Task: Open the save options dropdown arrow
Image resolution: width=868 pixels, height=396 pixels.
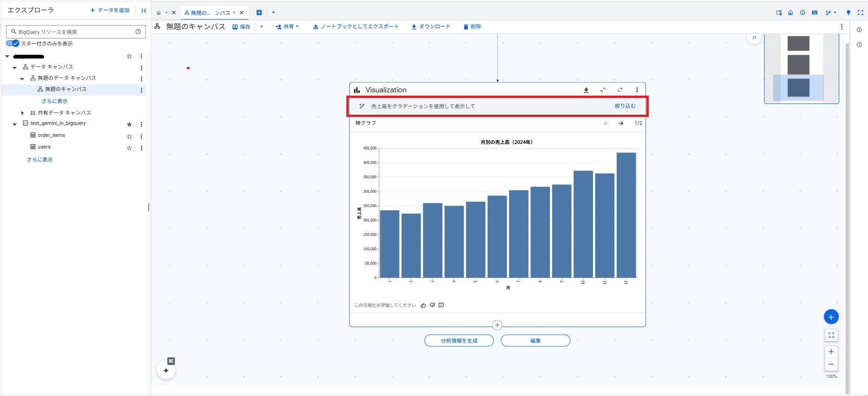Action: [x=262, y=27]
